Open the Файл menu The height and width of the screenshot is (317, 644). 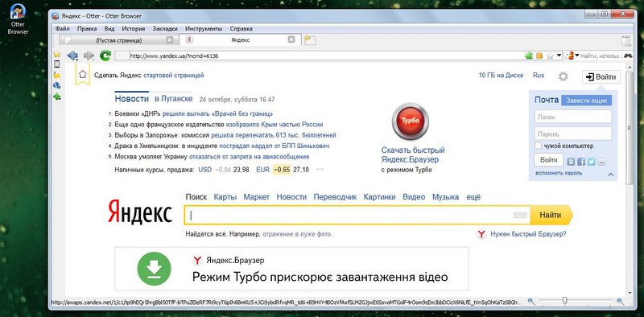pyautogui.click(x=62, y=29)
